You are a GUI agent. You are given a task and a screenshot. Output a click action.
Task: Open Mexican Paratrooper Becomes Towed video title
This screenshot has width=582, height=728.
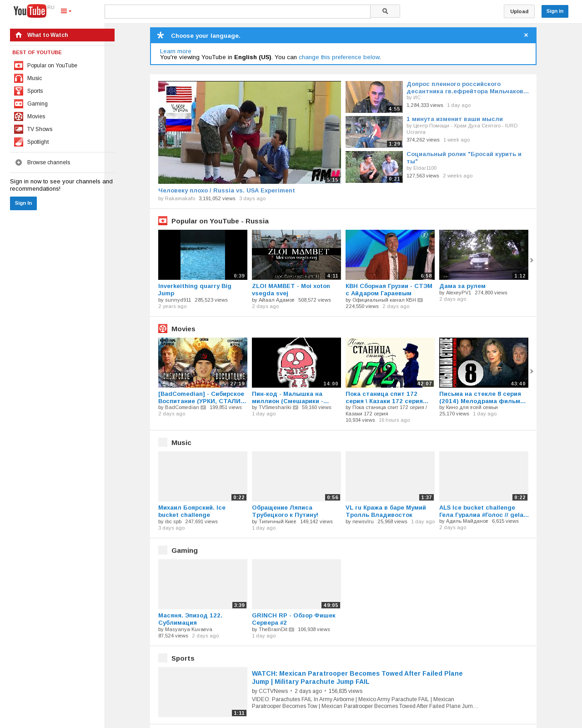[357, 677]
